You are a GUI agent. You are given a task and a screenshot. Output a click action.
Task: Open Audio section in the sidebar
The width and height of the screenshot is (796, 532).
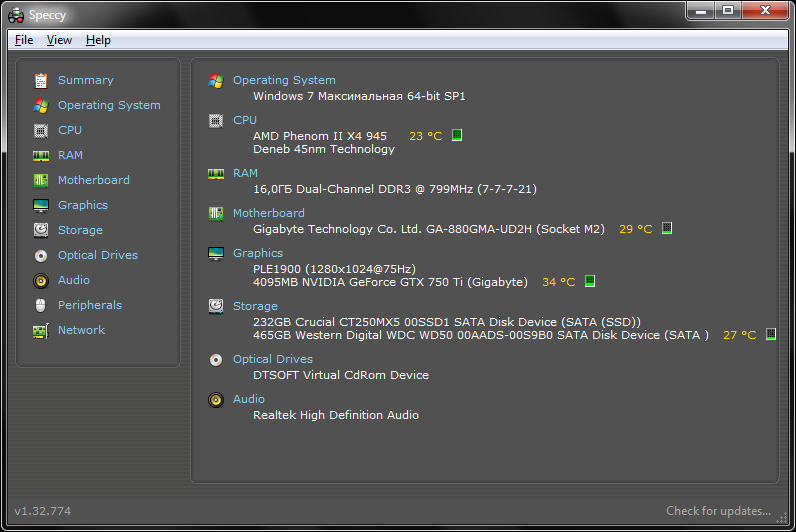[74, 280]
